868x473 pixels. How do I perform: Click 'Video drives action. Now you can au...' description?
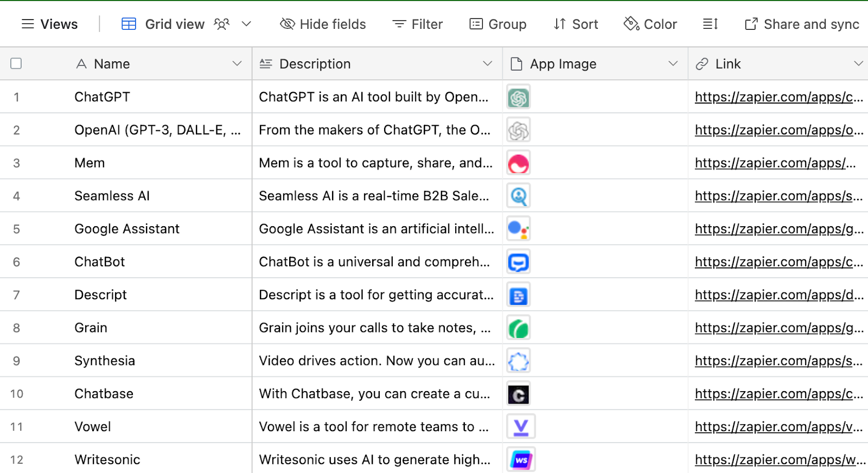[376, 361]
